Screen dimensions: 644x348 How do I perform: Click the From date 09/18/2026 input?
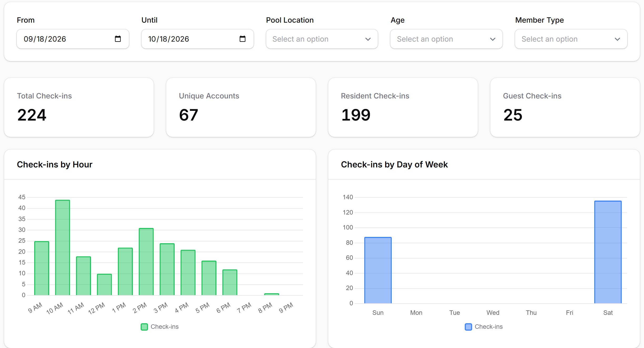tap(73, 39)
